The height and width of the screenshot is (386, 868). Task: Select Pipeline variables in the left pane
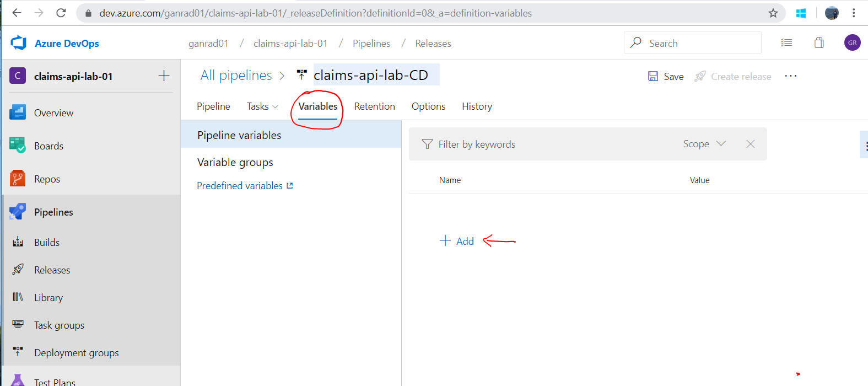pos(291,135)
